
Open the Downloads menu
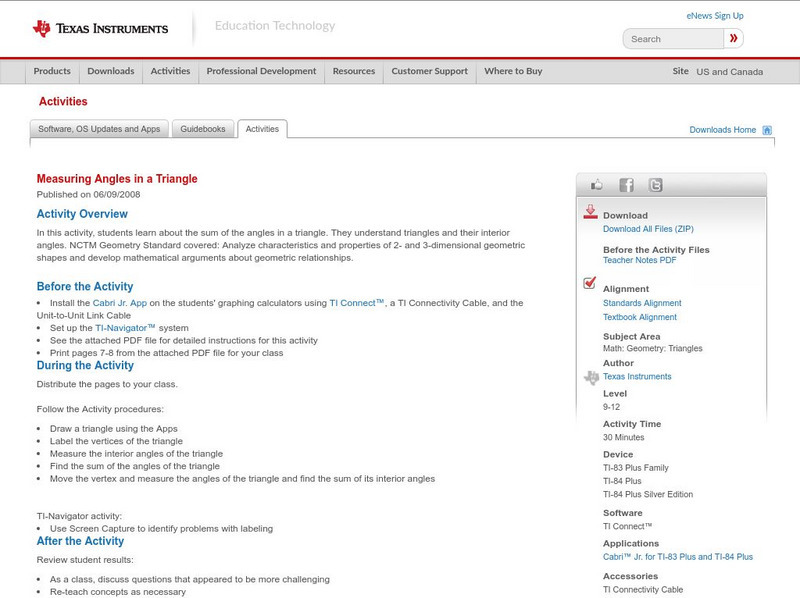tap(111, 71)
